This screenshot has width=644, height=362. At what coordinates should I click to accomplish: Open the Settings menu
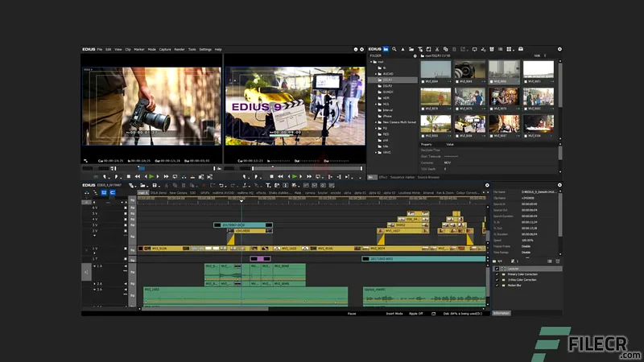[205, 49]
